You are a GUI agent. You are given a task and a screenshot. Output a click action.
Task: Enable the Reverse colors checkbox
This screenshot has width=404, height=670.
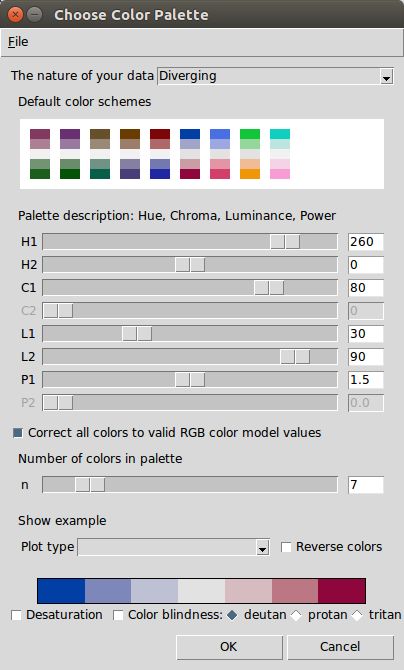click(286, 547)
